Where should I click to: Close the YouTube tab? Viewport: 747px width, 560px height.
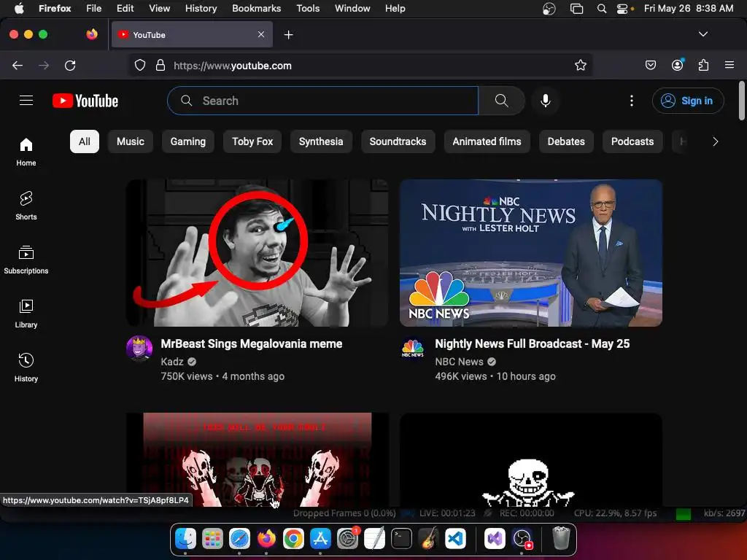261,34
